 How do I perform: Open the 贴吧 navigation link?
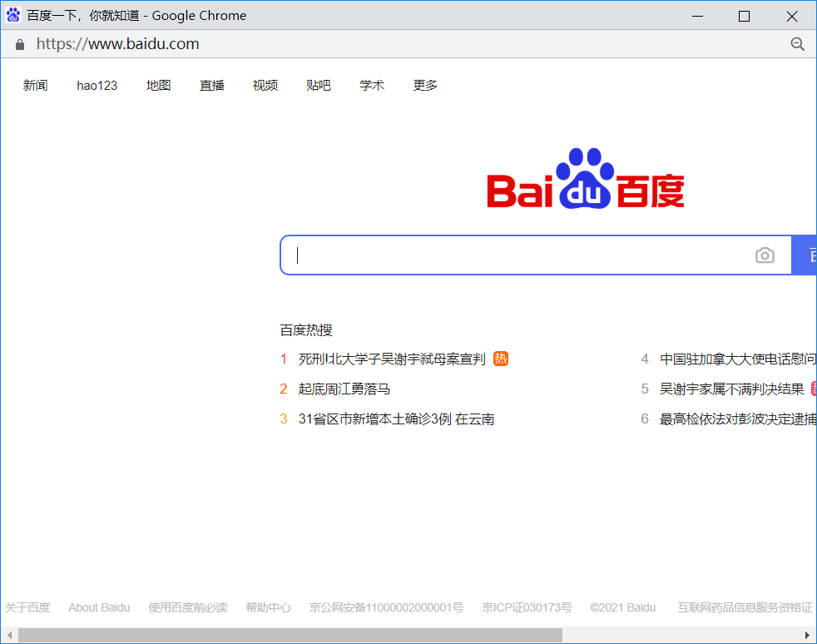(319, 86)
